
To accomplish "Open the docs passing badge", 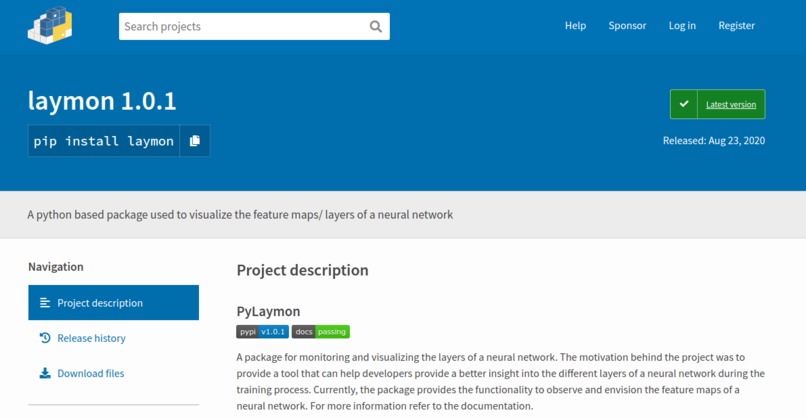I will (x=321, y=332).
